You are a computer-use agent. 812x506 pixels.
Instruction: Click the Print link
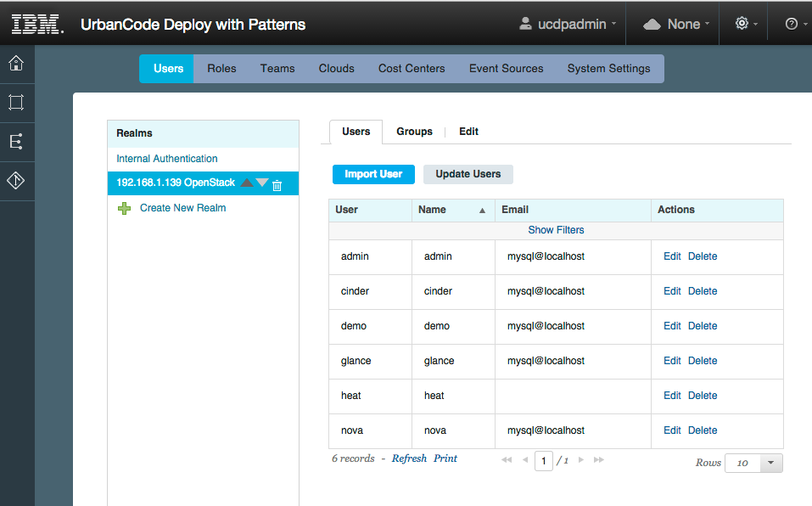(x=445, y=458)
